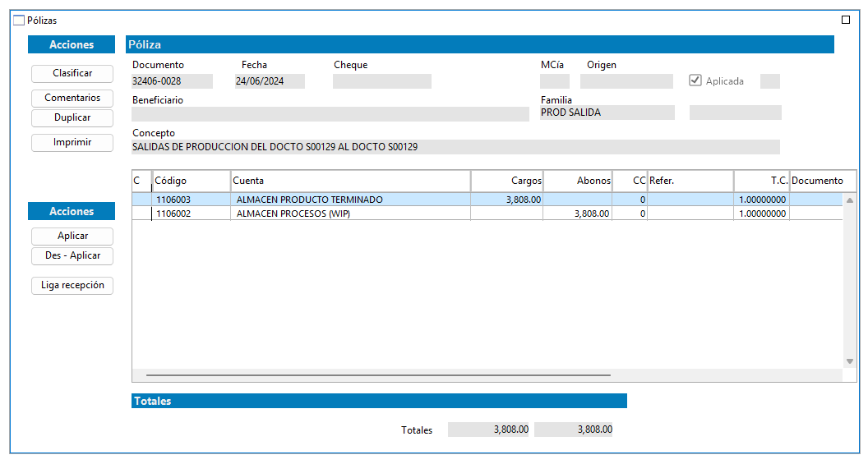868x464 pixels.
Task: Click the T.C. column header
Action: (x=762, y=181)
